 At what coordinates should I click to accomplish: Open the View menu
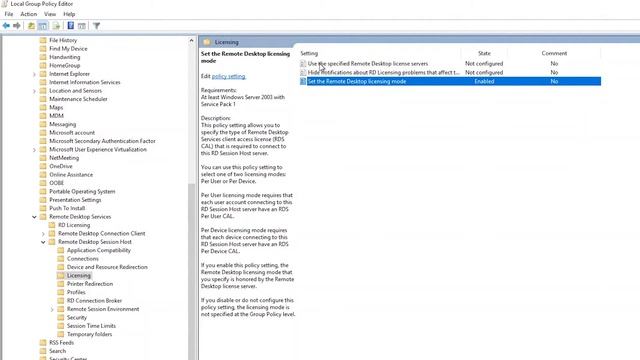point(50,14)
